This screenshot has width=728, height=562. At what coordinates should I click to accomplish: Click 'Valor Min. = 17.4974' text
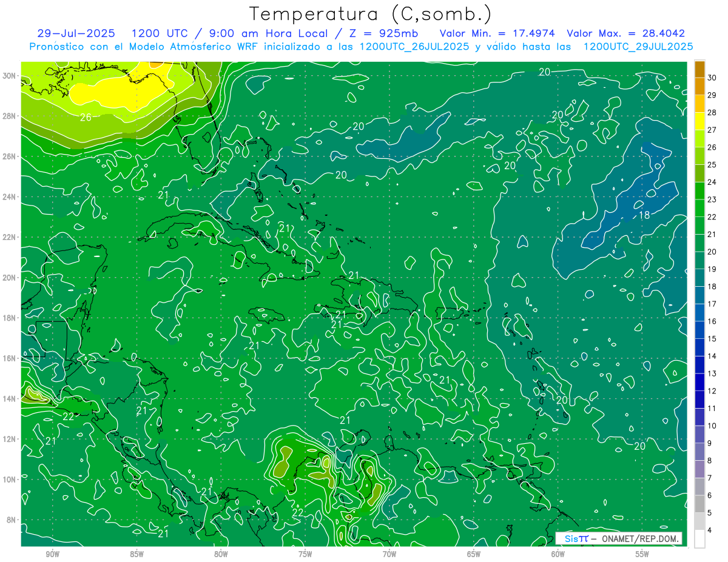pyautogui.click(x=497, y=33)
